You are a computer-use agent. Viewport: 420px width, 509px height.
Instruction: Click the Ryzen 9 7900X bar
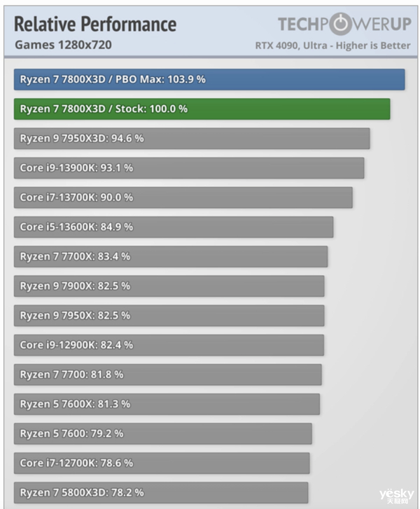[169, 286]
